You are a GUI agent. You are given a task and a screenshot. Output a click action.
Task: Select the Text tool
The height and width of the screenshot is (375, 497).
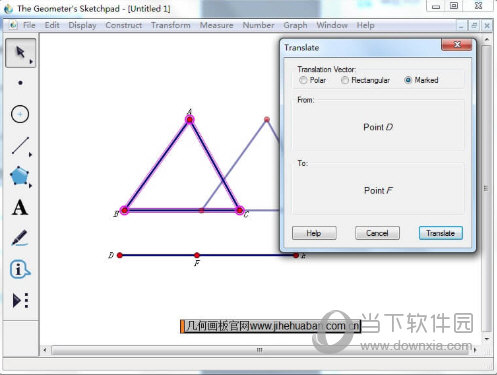click(x=20, y=207)
